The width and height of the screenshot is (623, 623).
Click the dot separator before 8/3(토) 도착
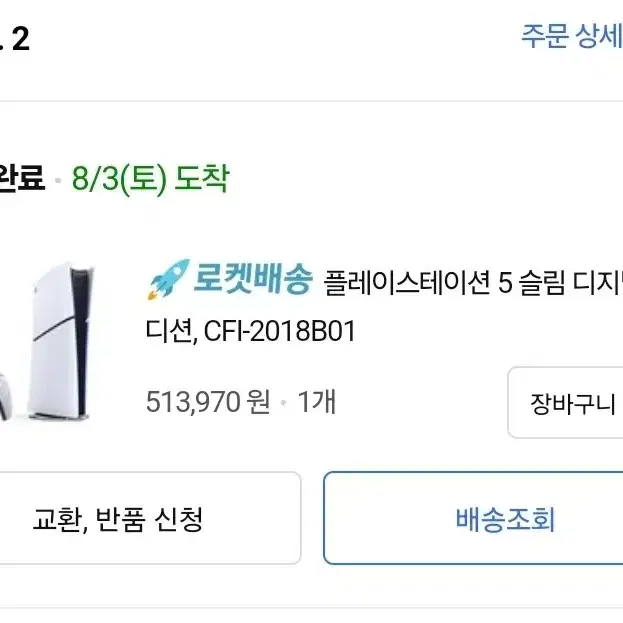point(58,180)
